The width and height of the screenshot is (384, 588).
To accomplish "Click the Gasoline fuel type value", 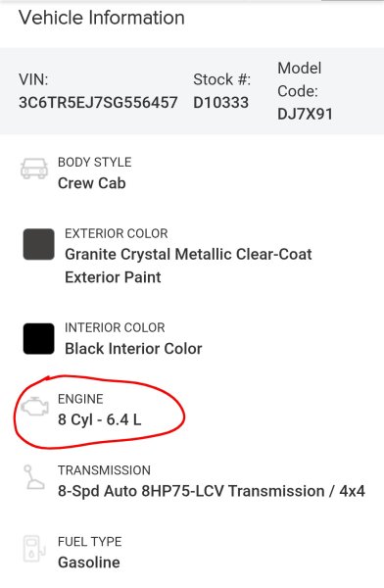I will [x=89, y=563].
